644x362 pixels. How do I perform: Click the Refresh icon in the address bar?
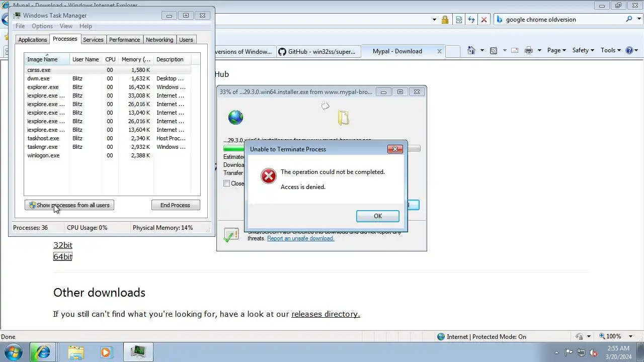coord(471,20)
